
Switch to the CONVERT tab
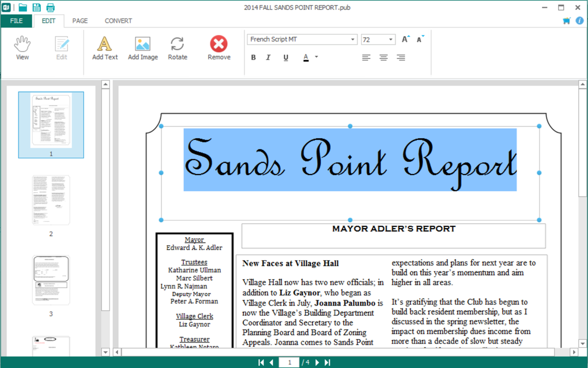coord(118,21)
